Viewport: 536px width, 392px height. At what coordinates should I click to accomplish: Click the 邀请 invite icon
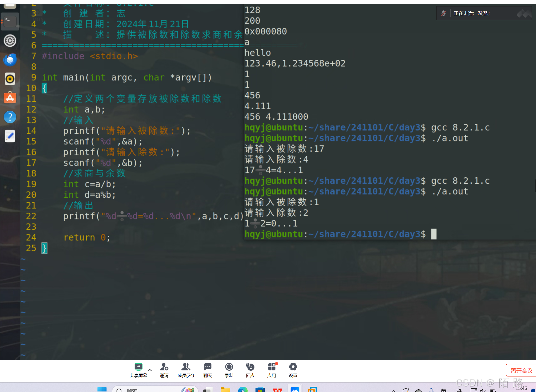tap(164, 367)
